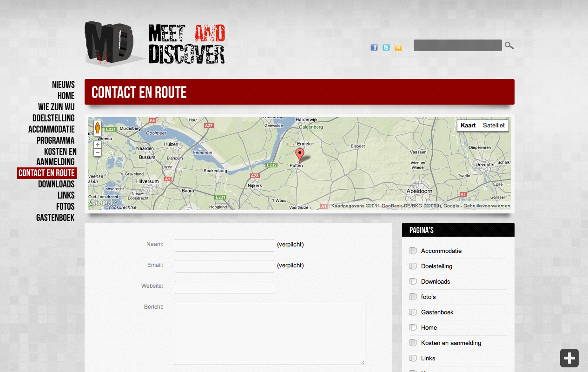
Task: Go to Links in the left menu
Action: click(66, 195)
